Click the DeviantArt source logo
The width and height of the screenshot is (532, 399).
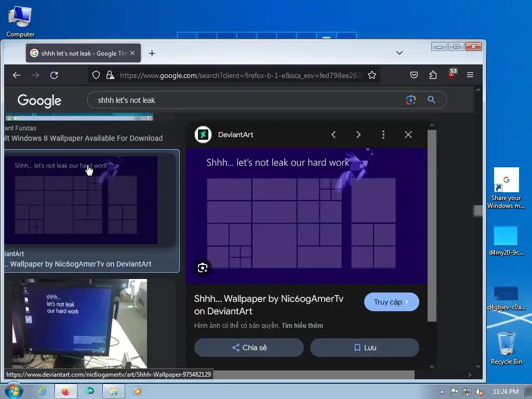(x=203, y=135)
